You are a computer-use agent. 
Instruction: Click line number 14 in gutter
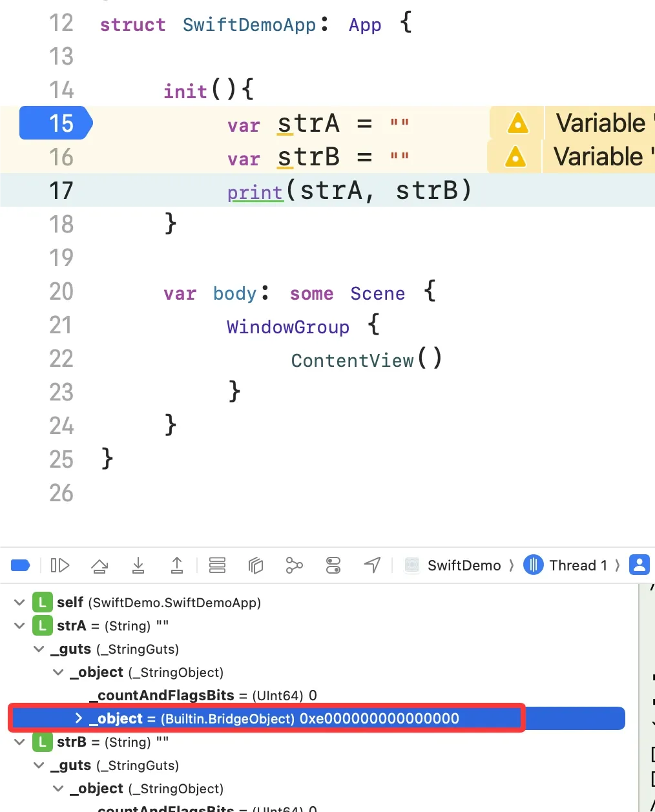click(x=61, y=90)
